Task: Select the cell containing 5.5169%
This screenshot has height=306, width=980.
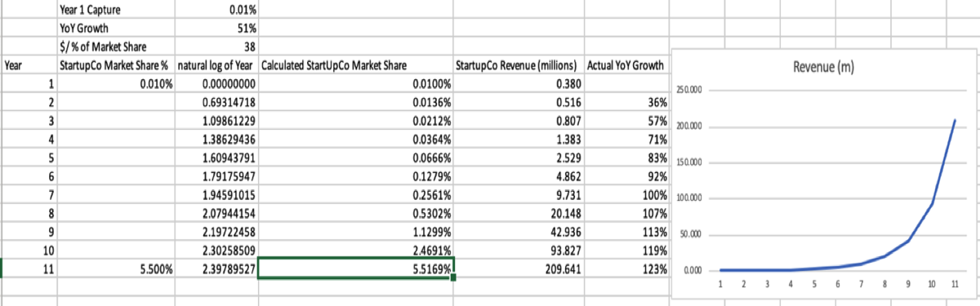Action: [x=355, y=269]
